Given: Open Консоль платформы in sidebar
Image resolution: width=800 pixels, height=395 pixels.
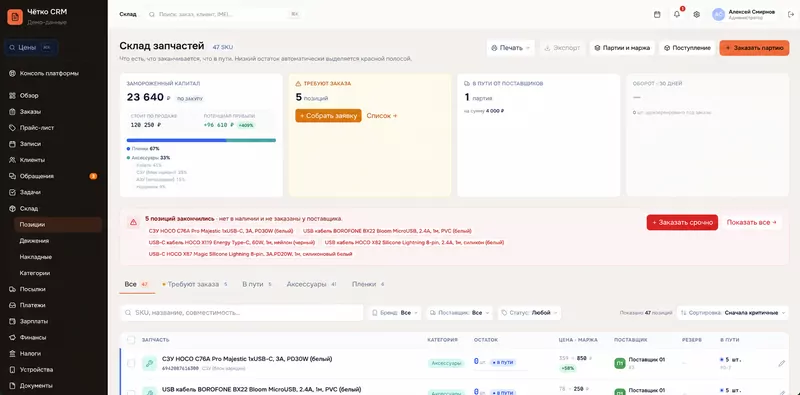Looking at the screenshot, I should point(49,73).
